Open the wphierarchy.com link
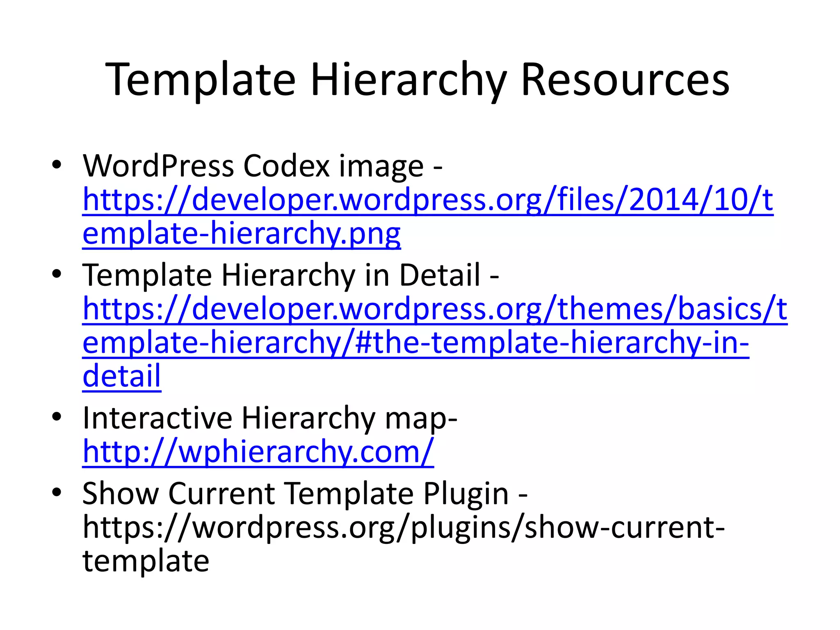Image resolution: width=840 pixels, height=630 pixels. pos(258,452)
